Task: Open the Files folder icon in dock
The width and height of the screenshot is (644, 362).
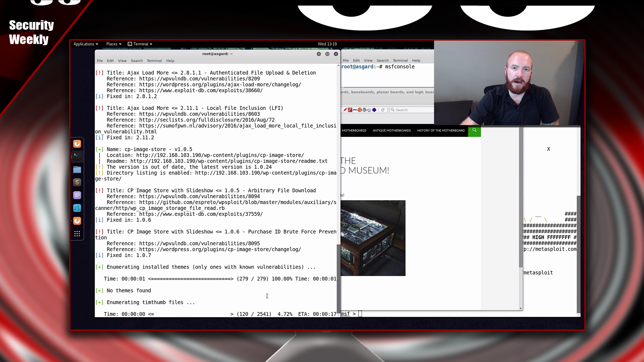Action: (77, 170)
